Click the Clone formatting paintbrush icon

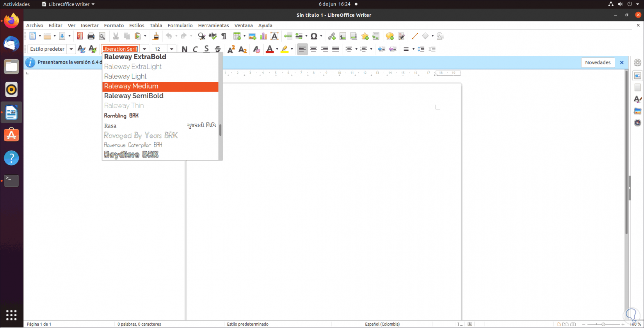tap(156, 36)
